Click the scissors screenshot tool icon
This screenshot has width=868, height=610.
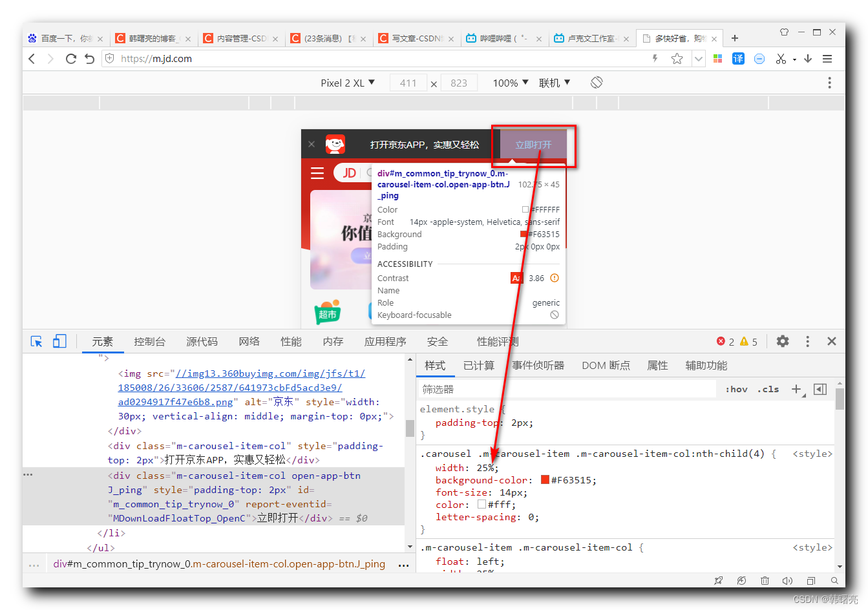tap(781, 59)
